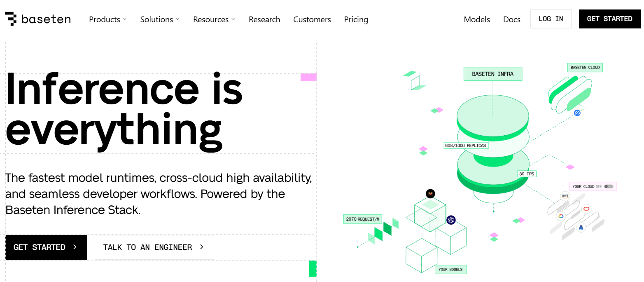Expand the Resources dropdown menu
Image resolution: width=644 pixels, height=282 pixels.
coord(214,19)
